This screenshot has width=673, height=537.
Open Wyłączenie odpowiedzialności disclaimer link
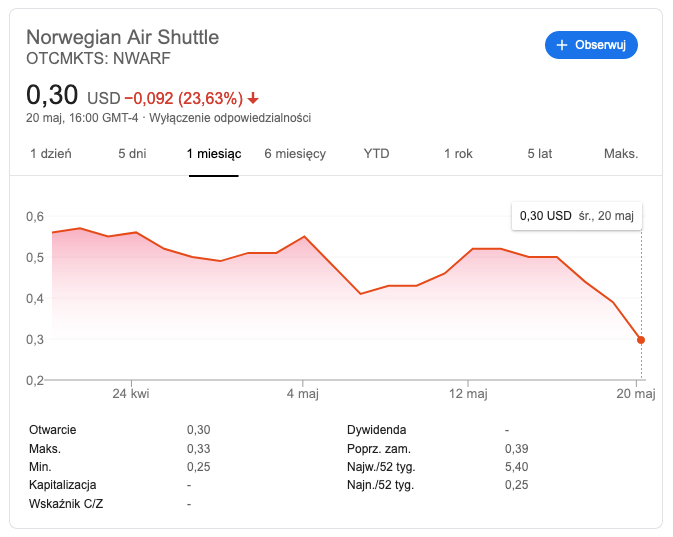coord(230,118)
